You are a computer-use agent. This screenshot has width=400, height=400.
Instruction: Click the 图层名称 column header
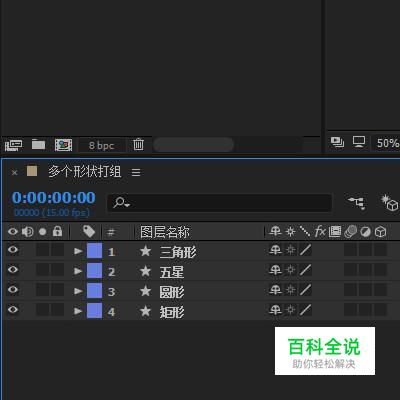coord(165,232)
